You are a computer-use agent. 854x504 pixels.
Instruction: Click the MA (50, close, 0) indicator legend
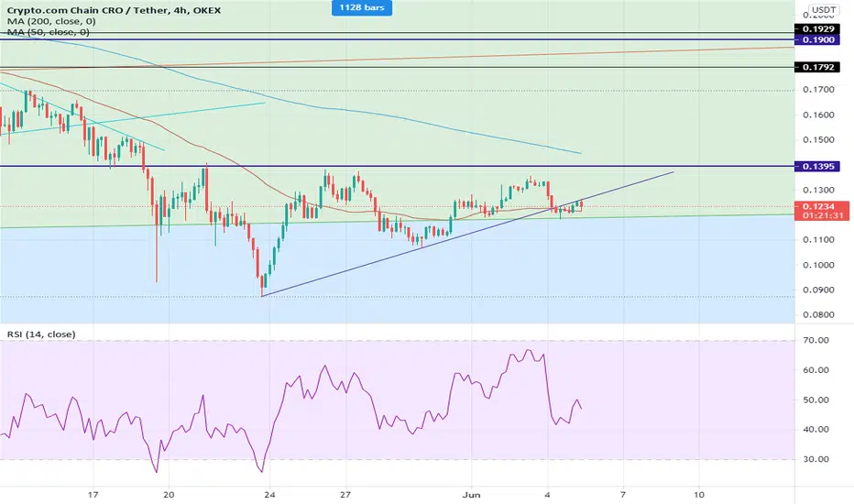(x=49, y=32)
